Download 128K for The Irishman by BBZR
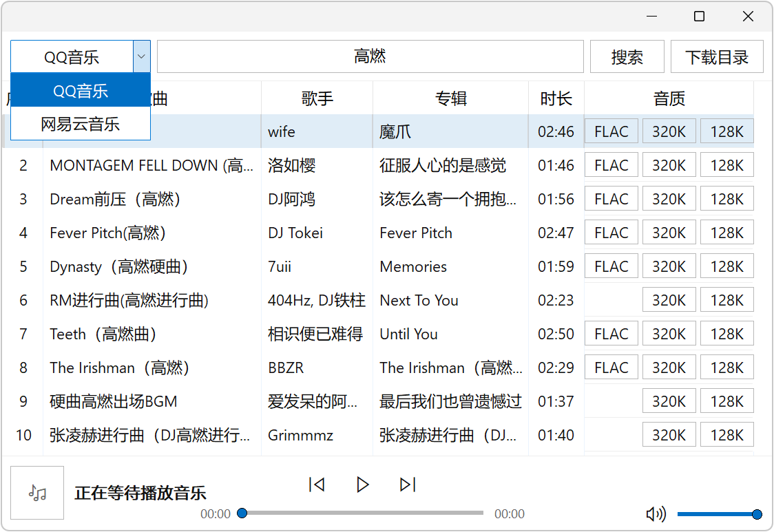 [726, 368]
